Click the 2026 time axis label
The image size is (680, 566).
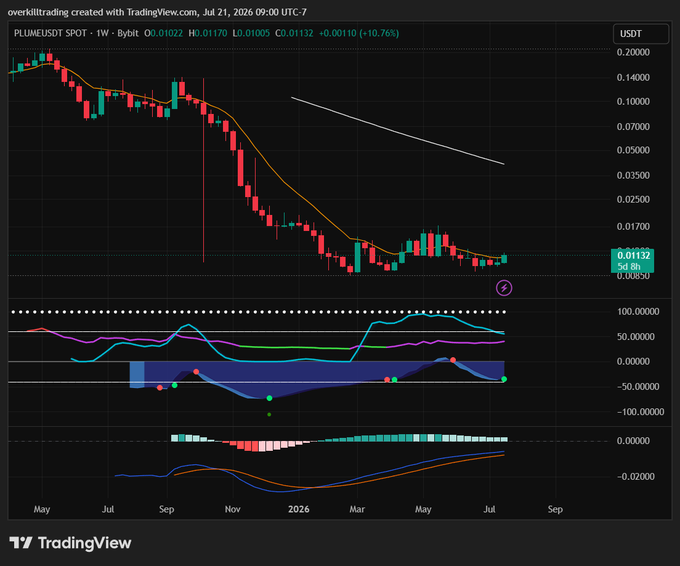299,509
